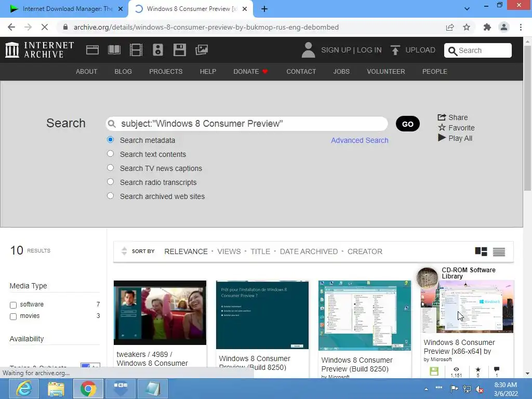Select Search TV news captions option
The height and width of the screenshot is (399, 532).
110,168
